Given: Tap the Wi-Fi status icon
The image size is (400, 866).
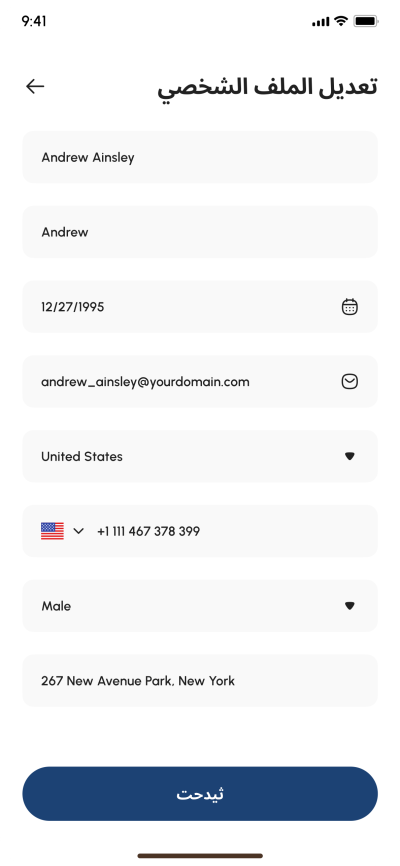Looking at the screenshot, I should point(341,21).
